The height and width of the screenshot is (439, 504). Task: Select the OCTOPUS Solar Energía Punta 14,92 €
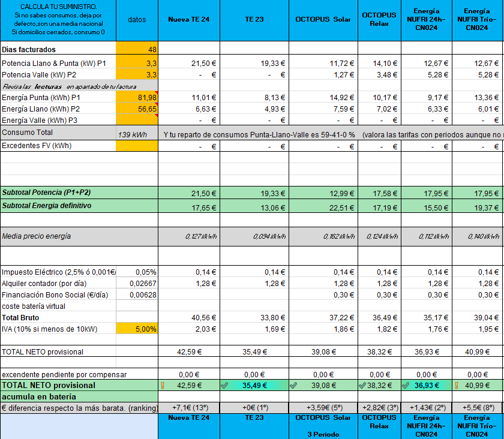[x=323, y=97]
